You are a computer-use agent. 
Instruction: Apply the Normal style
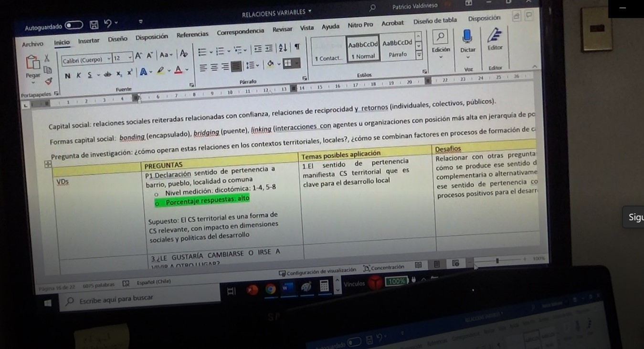(x=363, y=49)
